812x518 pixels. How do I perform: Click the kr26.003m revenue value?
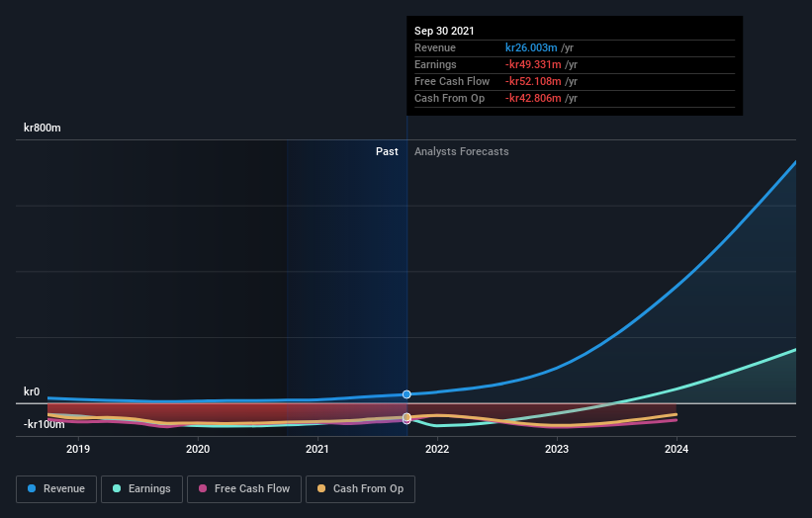pos(531,47)
